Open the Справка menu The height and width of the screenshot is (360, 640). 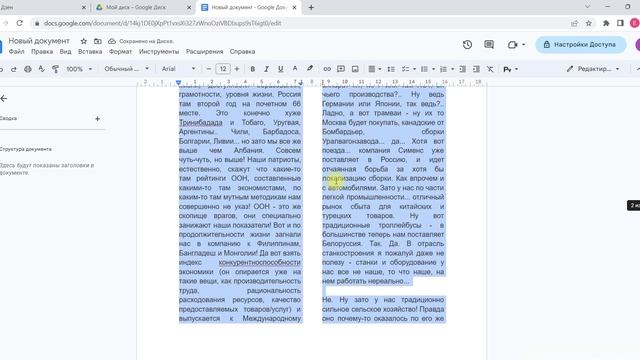point(242,52)
